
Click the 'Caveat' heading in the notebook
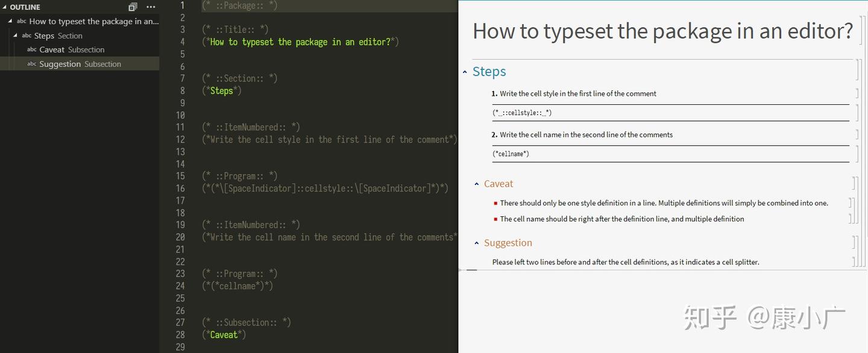(x=498, y=184)
